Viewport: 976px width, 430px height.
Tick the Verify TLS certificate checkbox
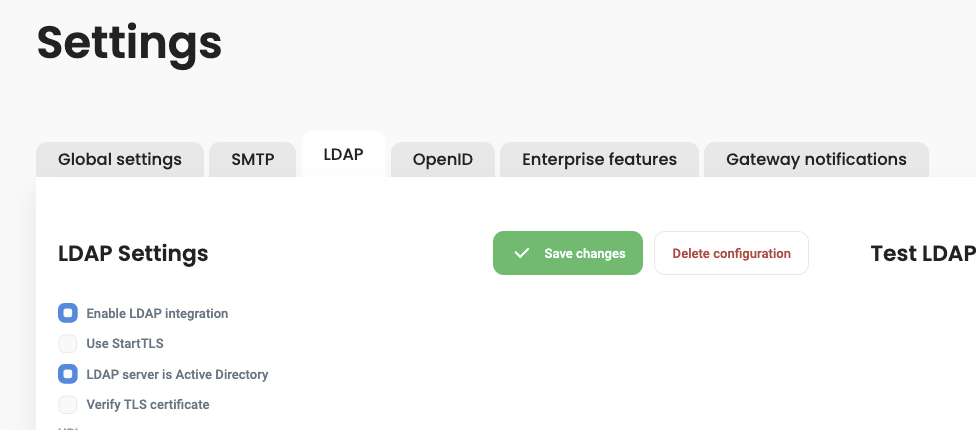[68, 404]
